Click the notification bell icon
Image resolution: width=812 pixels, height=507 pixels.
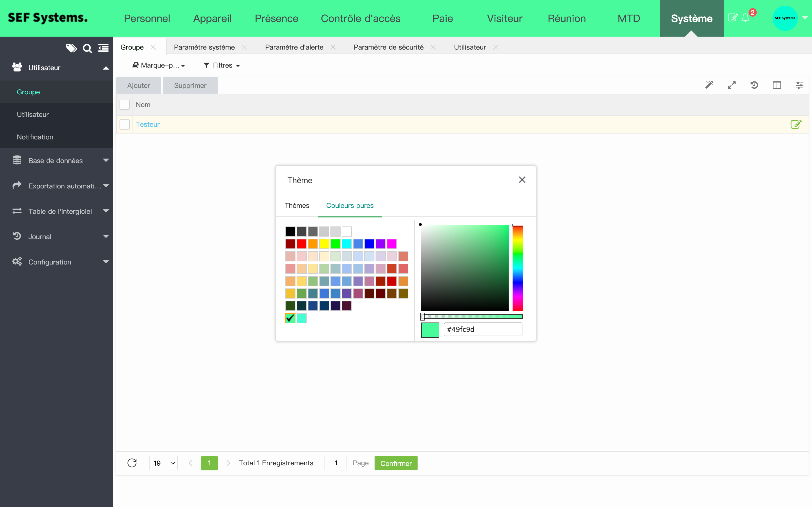[x=745, y=18]
